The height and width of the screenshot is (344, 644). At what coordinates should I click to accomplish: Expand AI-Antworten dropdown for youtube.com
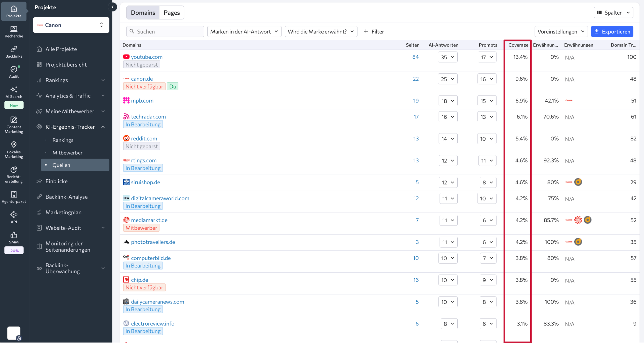click(447, 57)
